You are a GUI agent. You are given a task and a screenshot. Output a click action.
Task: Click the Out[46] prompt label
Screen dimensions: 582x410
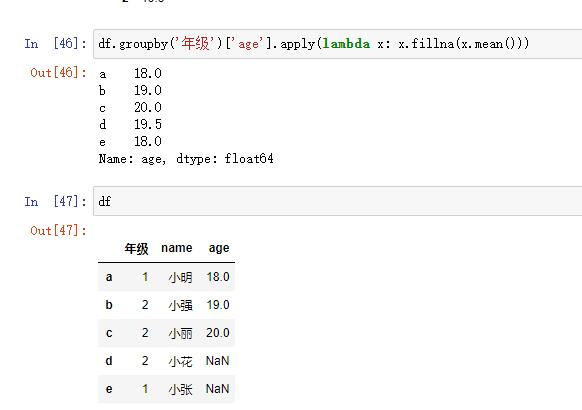click(x=58, y=72)
